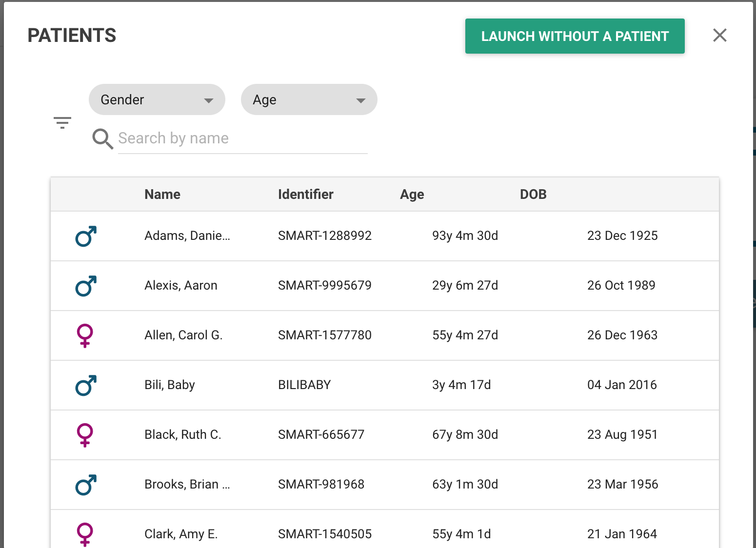Image resolution: width=756 pixels, height=548 pixels.
Task: Click age 93y 4m 30d
Action: coord(465,236)
